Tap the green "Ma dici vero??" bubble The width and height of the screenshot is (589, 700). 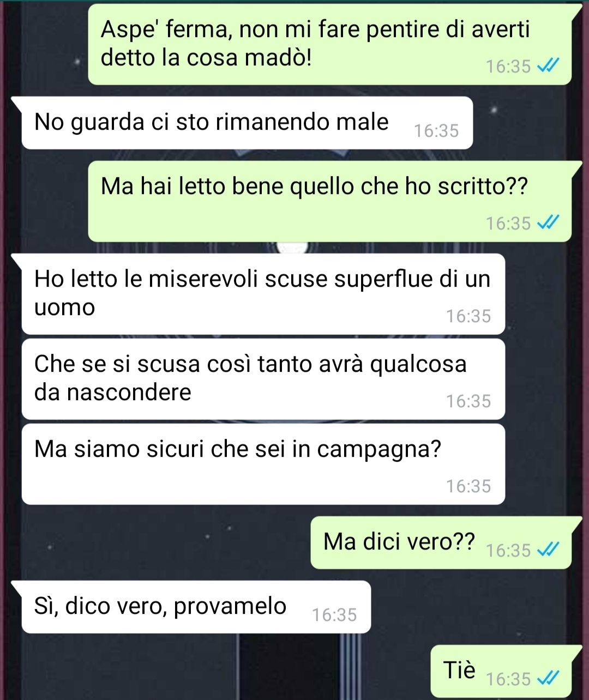pos(441,542)
